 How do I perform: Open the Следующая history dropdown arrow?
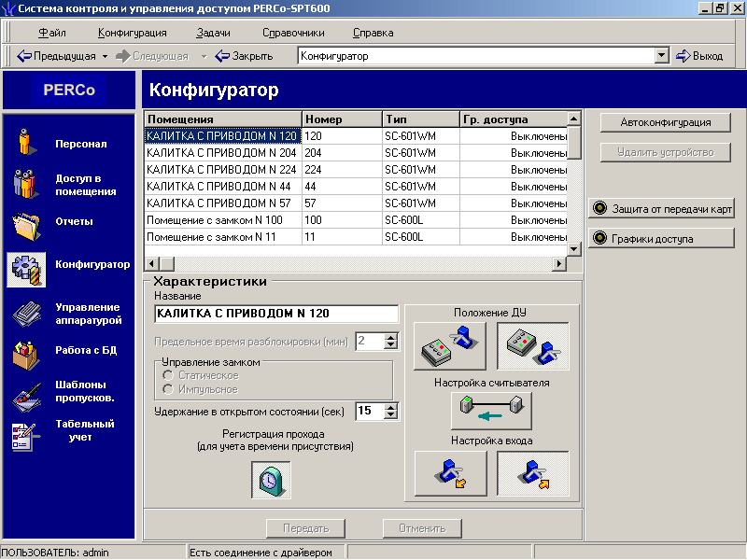(x=204, y=56)
